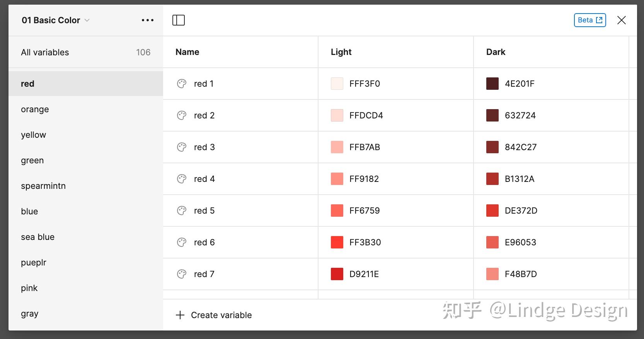Click Create variable button
The height and width of the screenshot is (339, 644).
[221, 315]
